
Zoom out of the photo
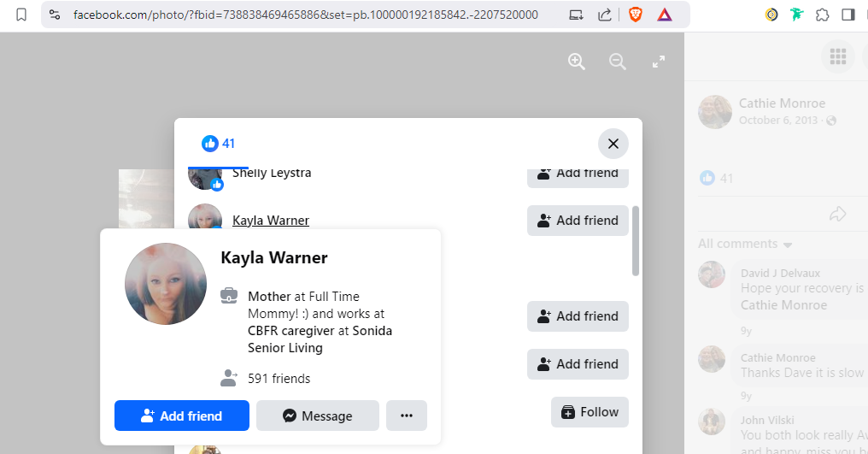pos(617,61)
